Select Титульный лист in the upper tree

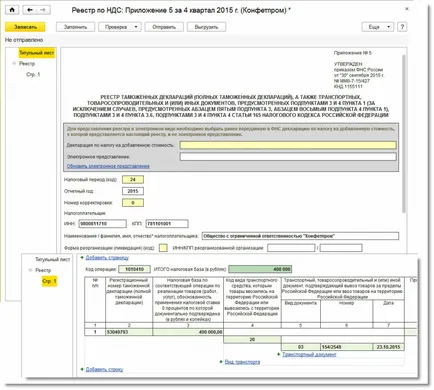(x=36, y=53)
